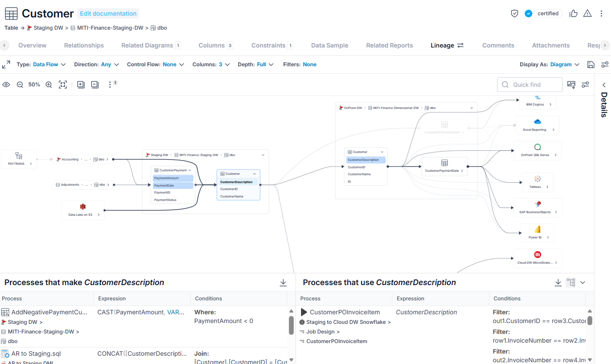Toggle the tree view for used processes
611x364 pixels.
[571, 282]
